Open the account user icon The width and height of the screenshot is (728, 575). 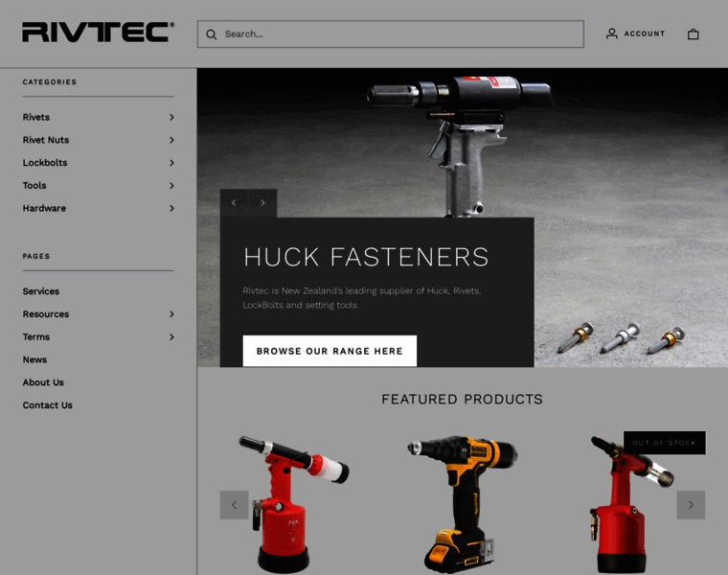coord(612,34)
